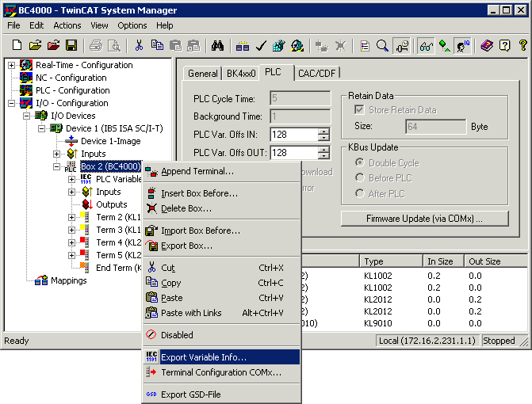Open the Options menu

pos(132,25)
